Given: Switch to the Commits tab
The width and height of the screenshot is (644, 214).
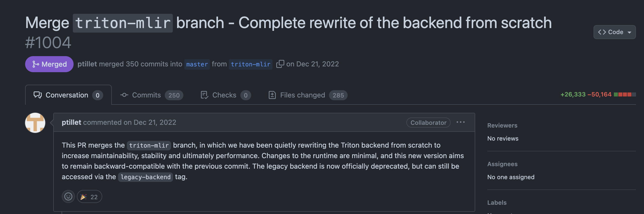Looking at the screenshot, I should 152,95.
